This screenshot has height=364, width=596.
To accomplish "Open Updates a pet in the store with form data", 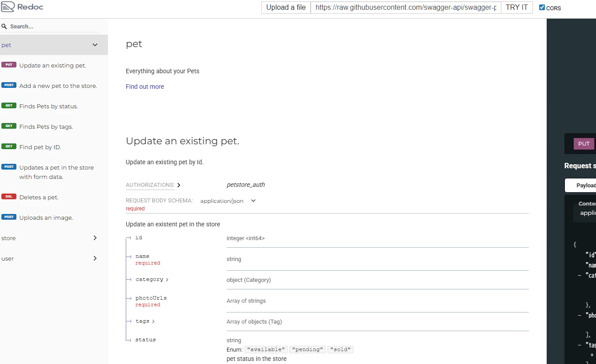I will [x=56, y=172].
